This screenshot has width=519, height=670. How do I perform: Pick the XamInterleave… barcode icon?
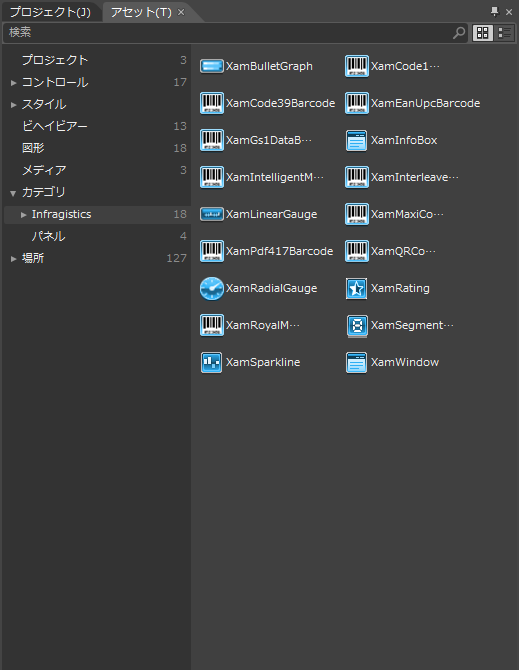pyautogui.click(x=357, y=177)
